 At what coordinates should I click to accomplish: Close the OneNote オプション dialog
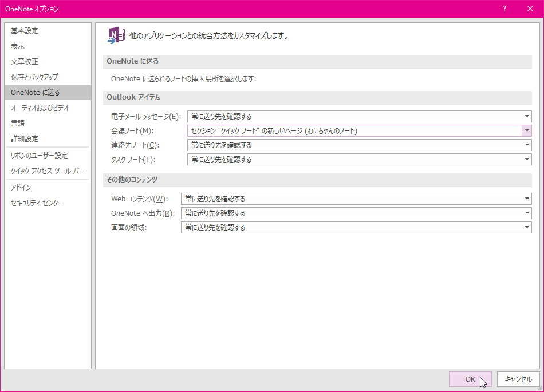pos(530,9)
